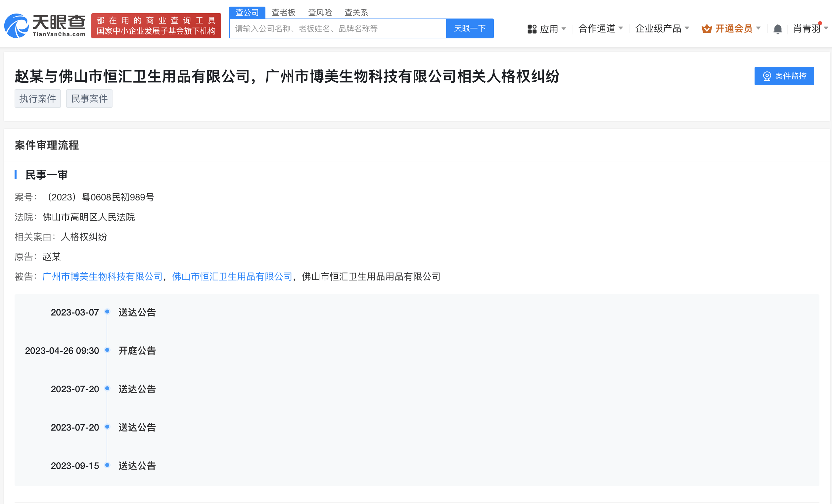Click 佛山市恒汇卫生用品用品有限公司 text

(371, 276)
